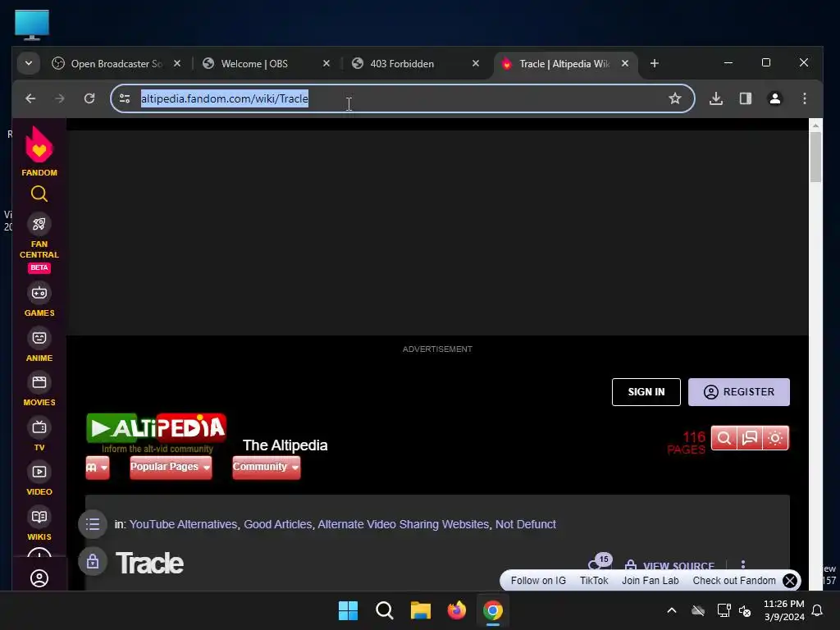Open Chrome three-dot menu
This screenshot has width=840, height=630.
point(805,98)
